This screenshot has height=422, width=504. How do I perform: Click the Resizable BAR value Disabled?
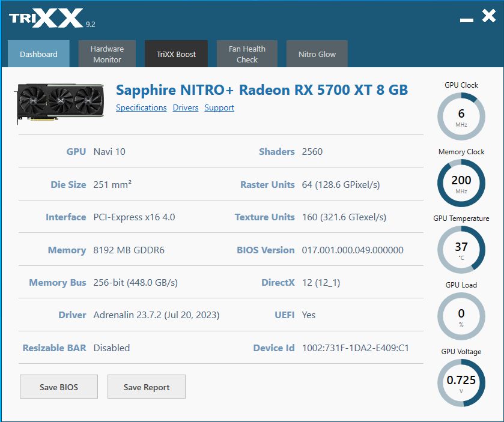(x=112, y=348)
